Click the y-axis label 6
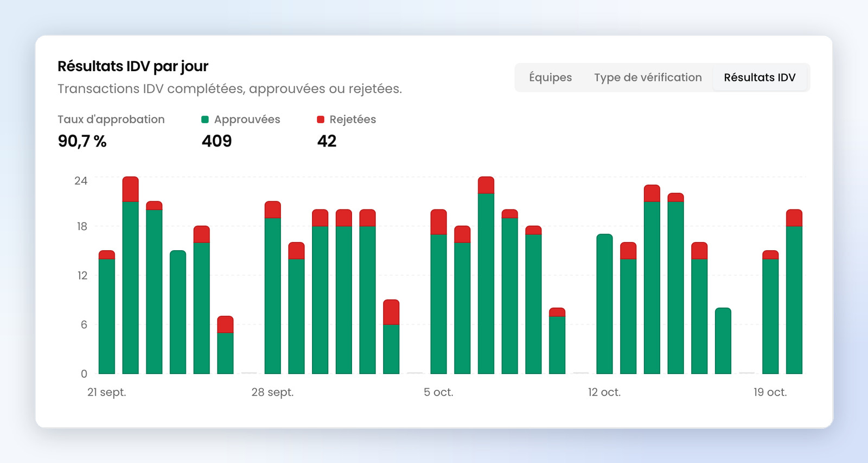This screenshot has height=463, width=868. (84, 325)
